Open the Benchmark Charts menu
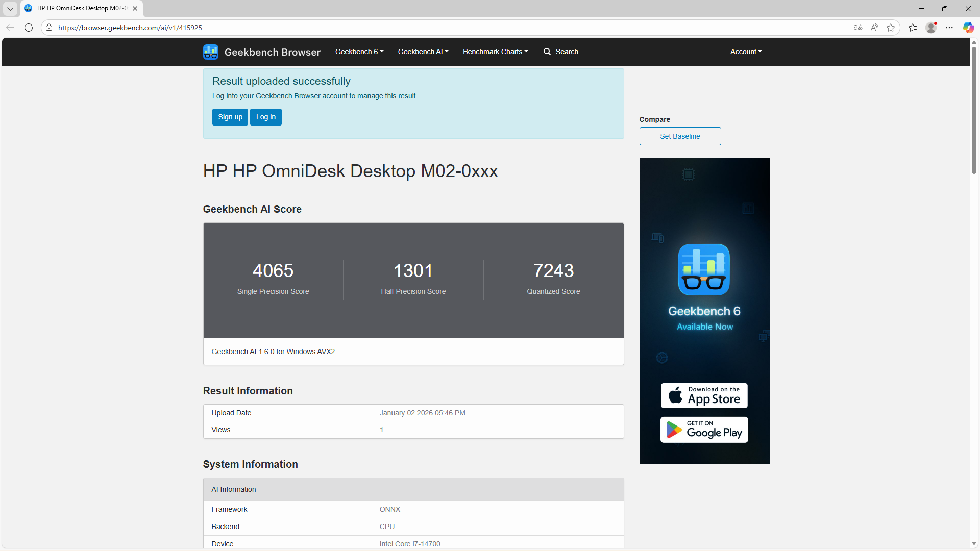980x551 pixels. coord(495,52)
